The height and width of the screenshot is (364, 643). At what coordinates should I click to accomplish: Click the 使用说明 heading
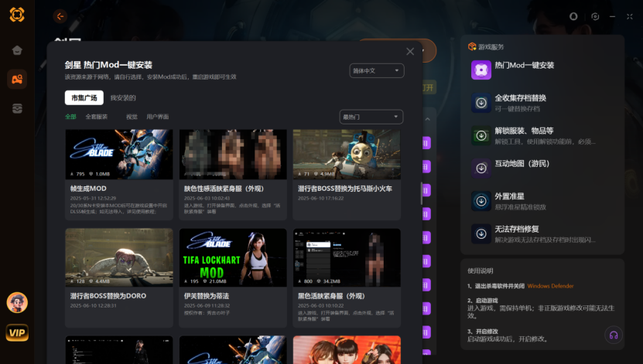point(481,270)
